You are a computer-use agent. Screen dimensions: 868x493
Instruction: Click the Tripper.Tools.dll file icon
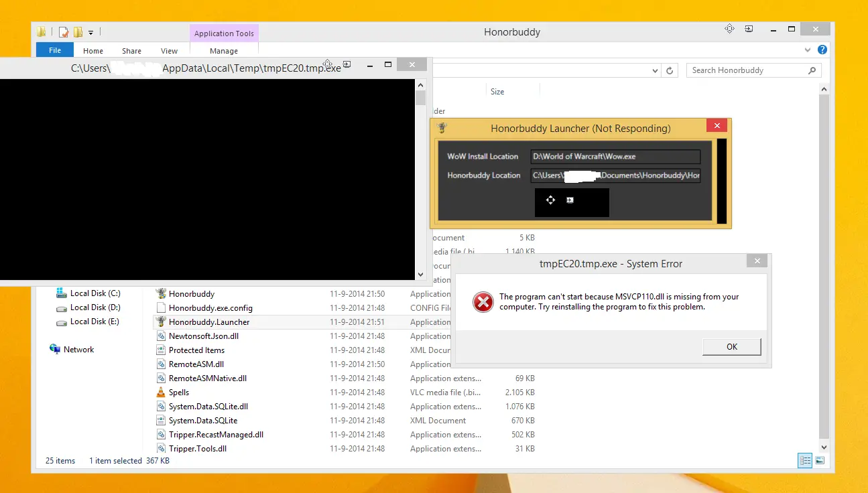click(x=161, y=449)
